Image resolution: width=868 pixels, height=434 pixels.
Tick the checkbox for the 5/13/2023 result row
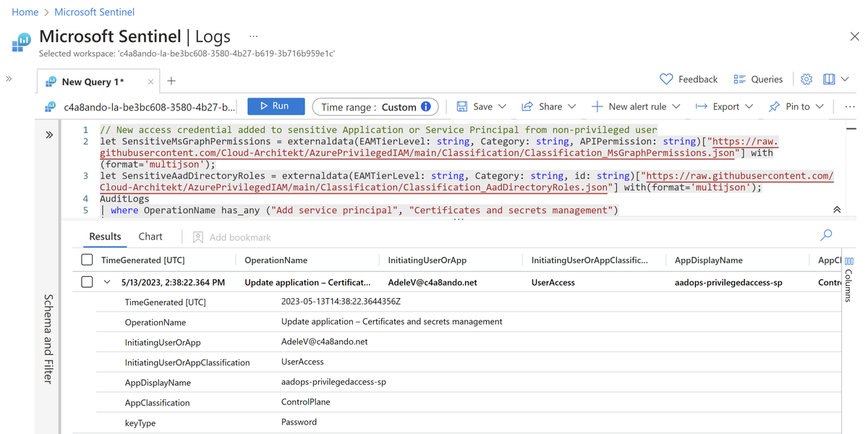pos(87,282)
